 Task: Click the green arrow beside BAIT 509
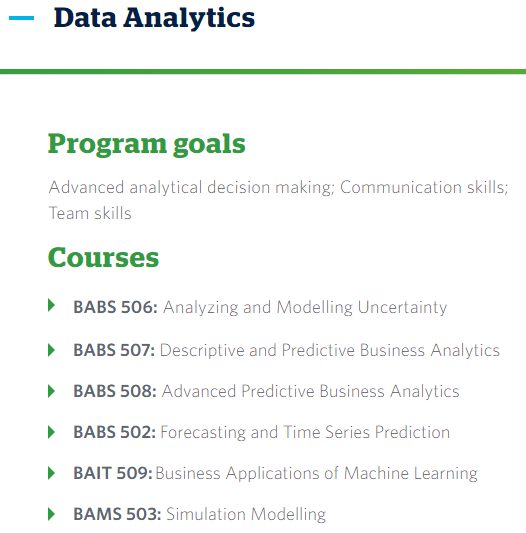pos(51,473)
